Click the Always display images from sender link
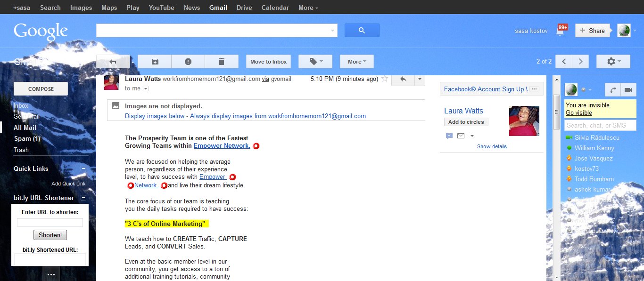The width and height of the screenshot is (644, 281). pos(278,116)
